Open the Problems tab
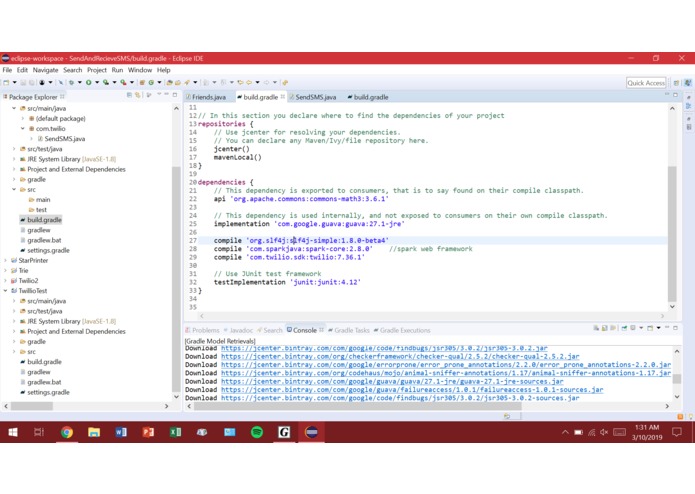The image size is (695, 494). point(203,330)
